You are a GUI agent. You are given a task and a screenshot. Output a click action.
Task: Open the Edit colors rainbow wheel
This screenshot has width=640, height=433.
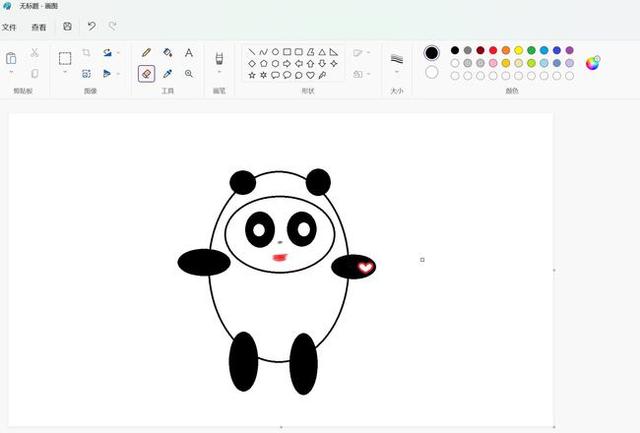[593, 62]
